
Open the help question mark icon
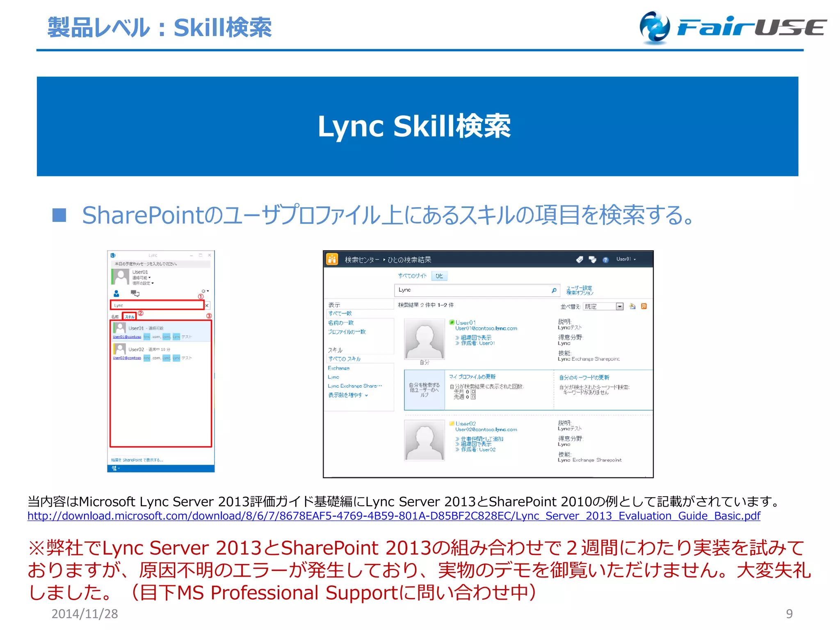pyautogui.click(x=605, y=260)
